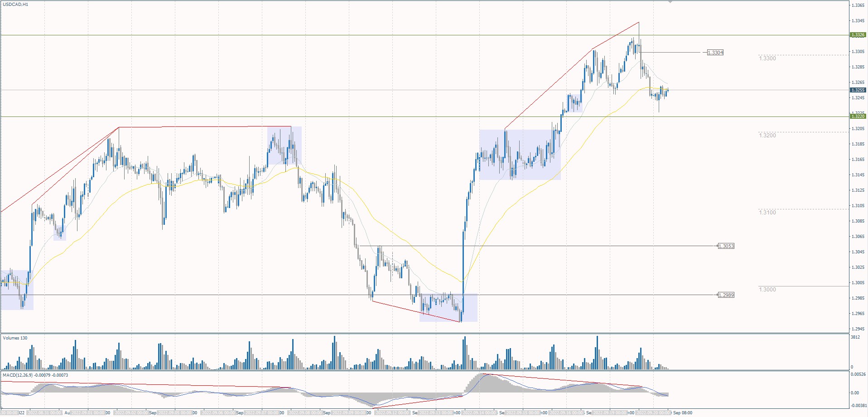The height and width of the screenshot is (417, 868).
Task: Click the 1.3345 value on price scale
Action: (858, 21)
